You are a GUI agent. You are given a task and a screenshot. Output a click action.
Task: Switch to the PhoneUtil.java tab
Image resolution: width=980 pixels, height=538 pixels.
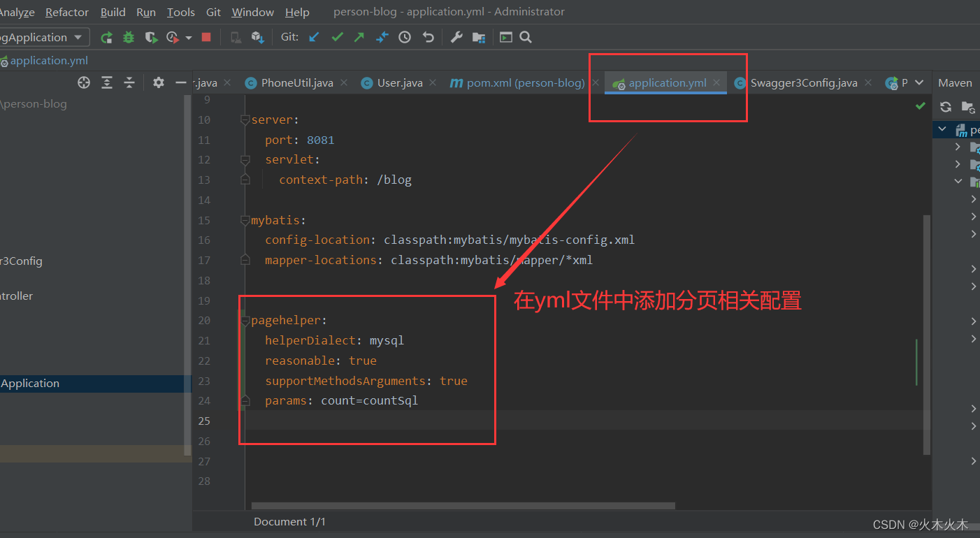[296, 82]
